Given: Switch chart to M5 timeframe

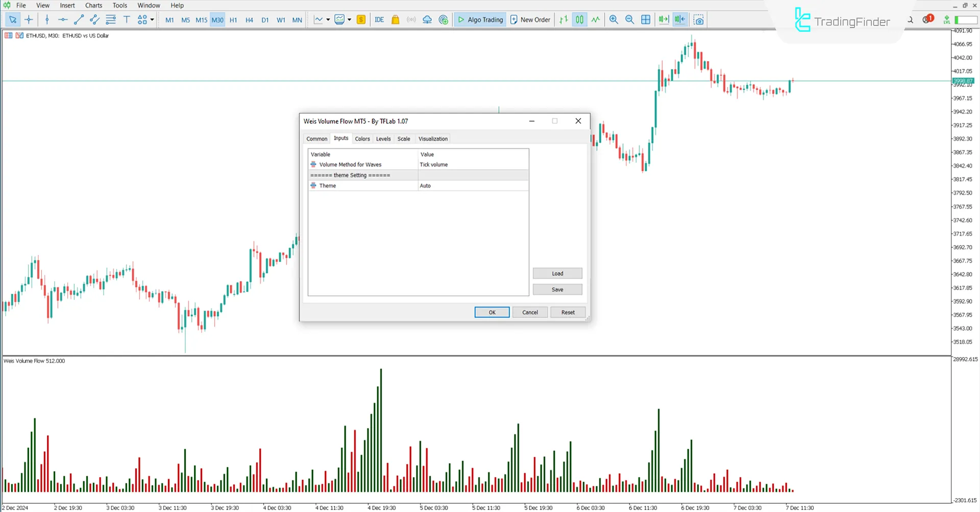Looking at the screenshot, I should (185, 20).
